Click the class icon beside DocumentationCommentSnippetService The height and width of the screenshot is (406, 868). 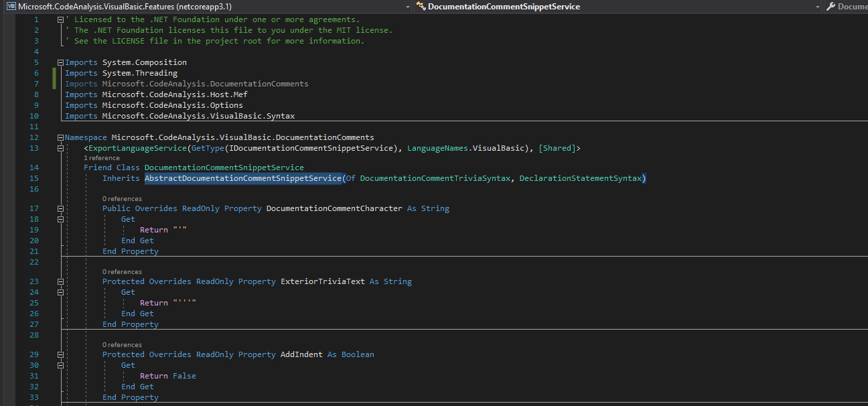pyautogui.click(x=421, y=6)
